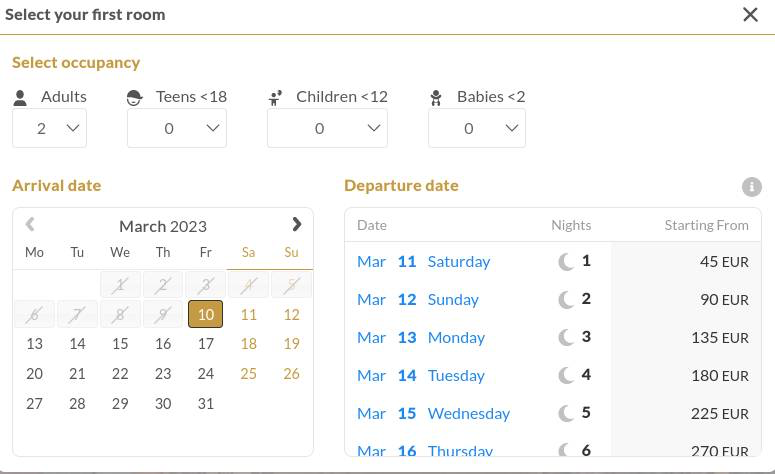Click the Children icon
The width and height of the screenshot is (775, 474).
(276, 98)
